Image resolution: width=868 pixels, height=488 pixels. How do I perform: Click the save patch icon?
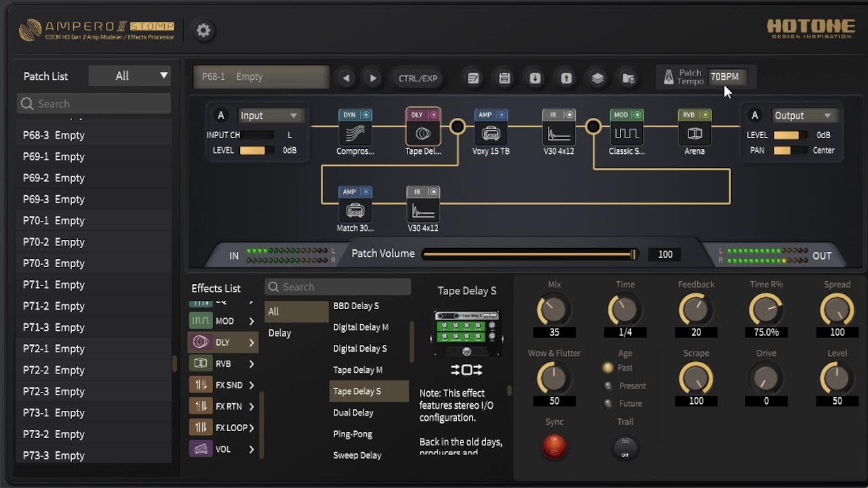pos(505,78)
